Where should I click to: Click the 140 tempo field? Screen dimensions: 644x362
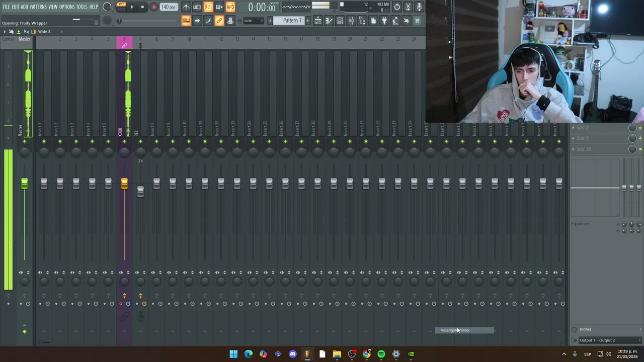coord(168,7)
